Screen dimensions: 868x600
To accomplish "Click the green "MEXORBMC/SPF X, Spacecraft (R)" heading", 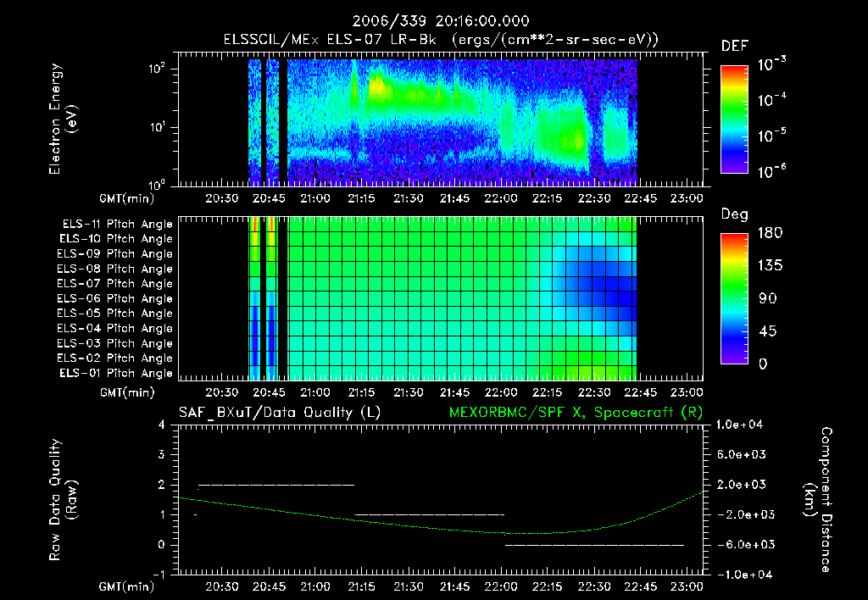I will click(576, 413).
